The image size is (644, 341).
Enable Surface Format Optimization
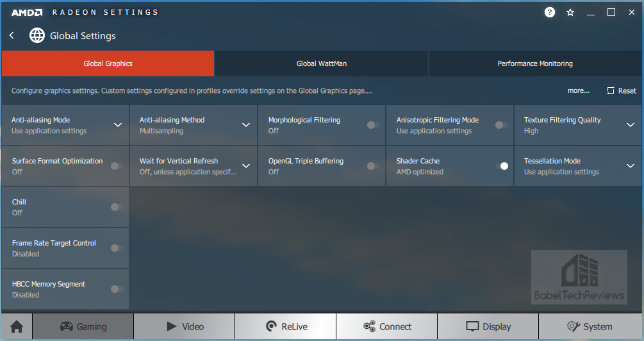click(x=117, y=166)
